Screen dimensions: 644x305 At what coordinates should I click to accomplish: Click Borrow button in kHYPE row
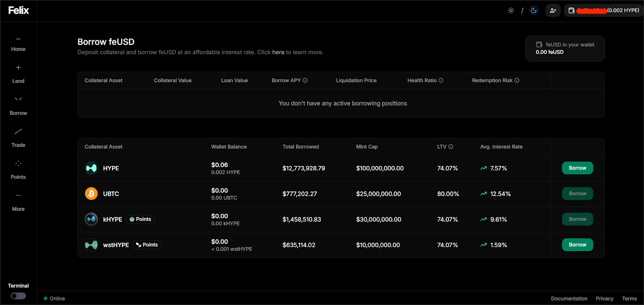coord(577,219)
